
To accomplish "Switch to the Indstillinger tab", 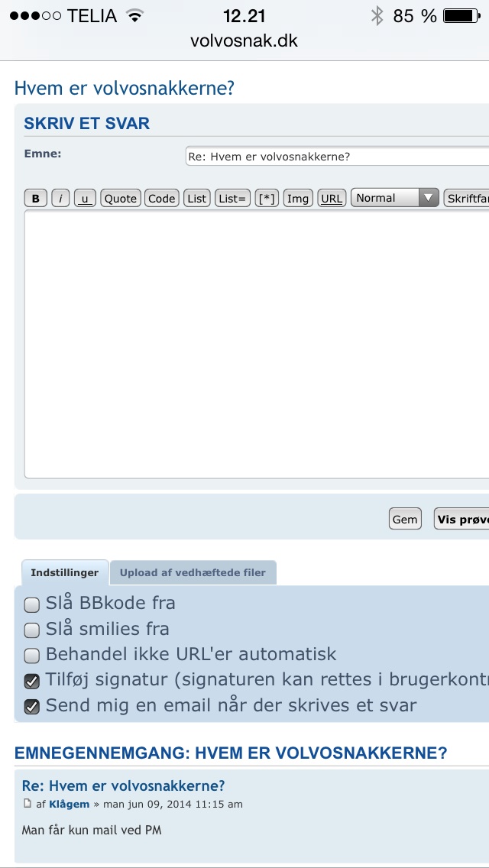I will [x=65, y=573].
